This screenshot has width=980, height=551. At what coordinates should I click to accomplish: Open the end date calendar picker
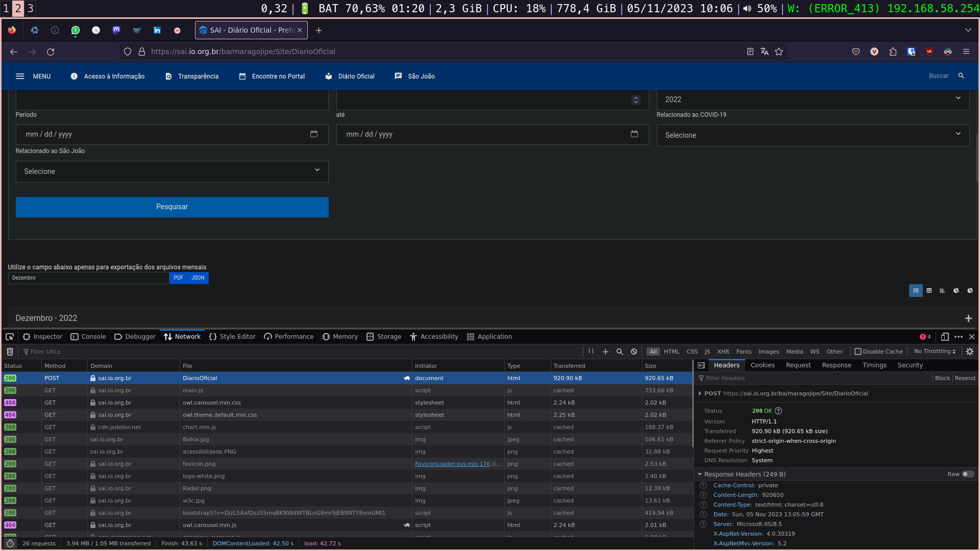tap(634, 134)
